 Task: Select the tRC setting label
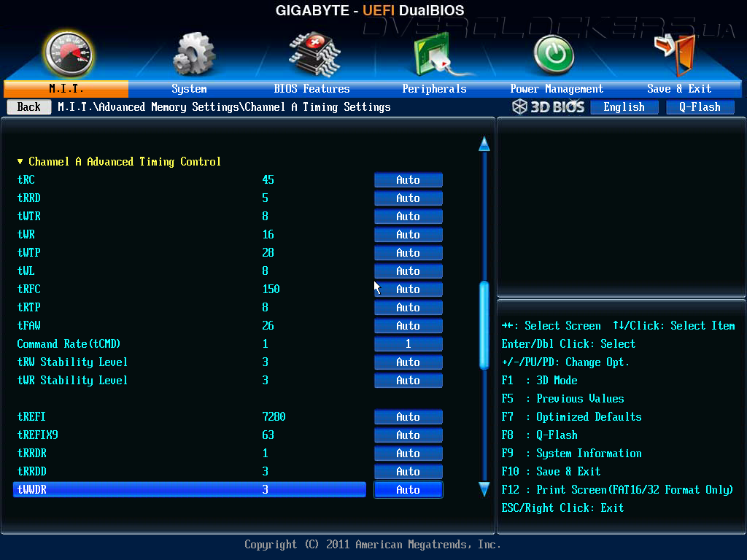pyautogui.click(x=26, y=180)
